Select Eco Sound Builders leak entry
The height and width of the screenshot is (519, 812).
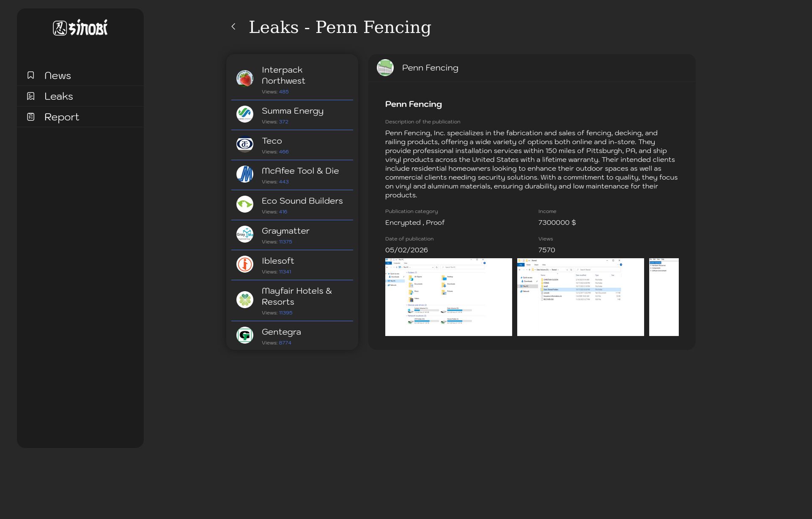[x=302, y=201]
